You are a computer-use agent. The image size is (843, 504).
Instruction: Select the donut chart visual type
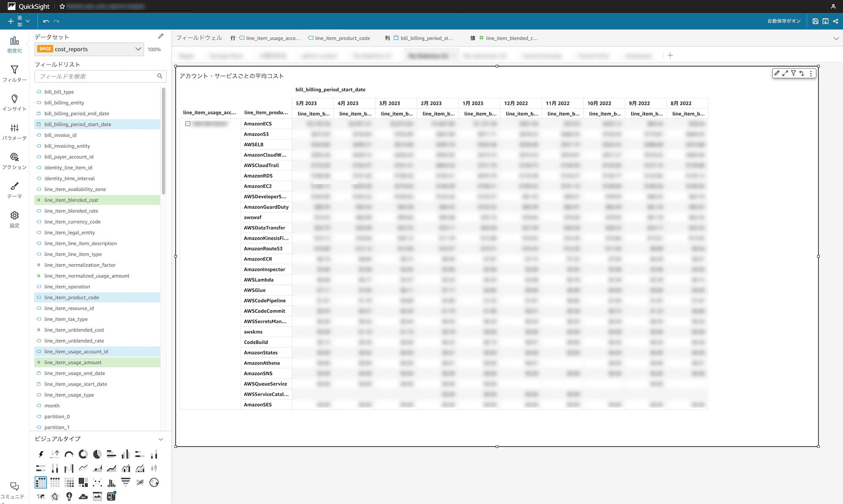pos(83,454)
